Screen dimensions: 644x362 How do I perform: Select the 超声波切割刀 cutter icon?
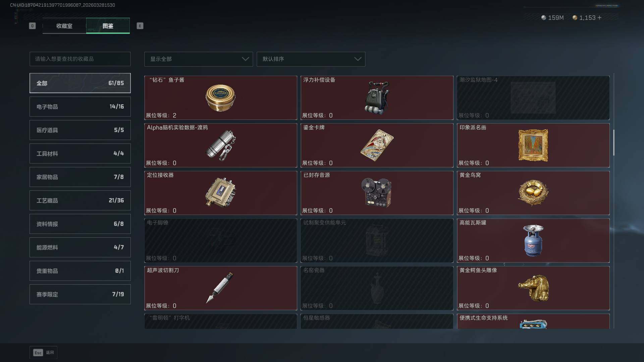(220, 288)
